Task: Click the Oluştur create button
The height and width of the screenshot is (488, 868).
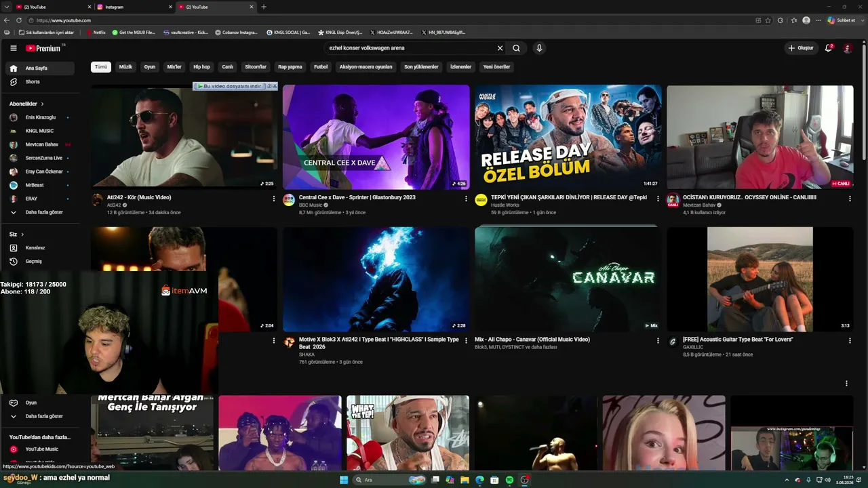Action: 801,48
